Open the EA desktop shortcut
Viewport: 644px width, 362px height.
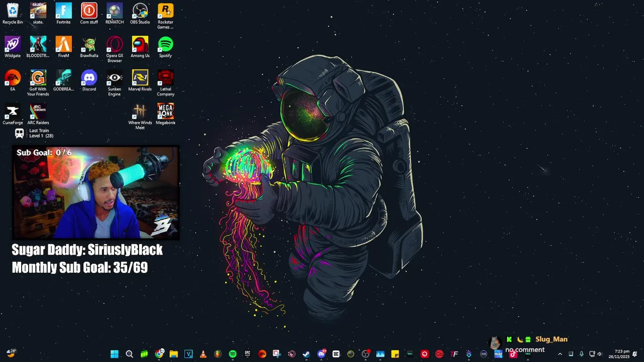point(13,80)
